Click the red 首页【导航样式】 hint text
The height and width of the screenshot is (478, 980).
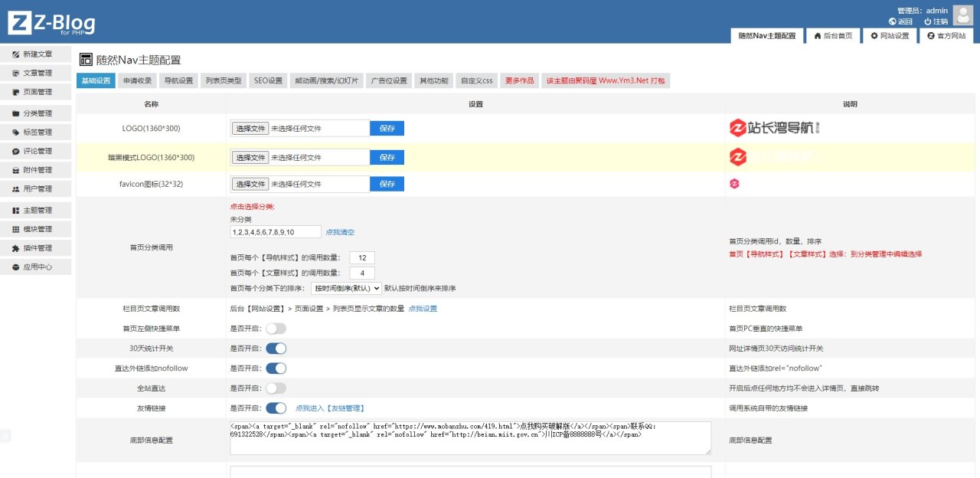(825, 254)
